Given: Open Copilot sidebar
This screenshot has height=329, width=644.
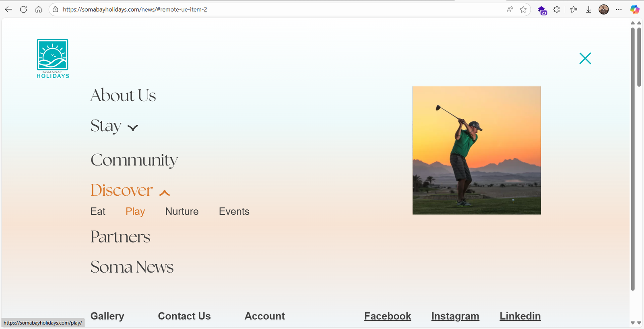Looking at the screenshot, I should (x=635, y=9).
